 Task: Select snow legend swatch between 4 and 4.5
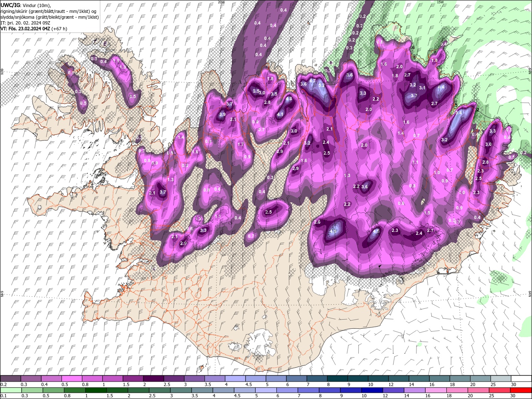[x=235, y=379]
